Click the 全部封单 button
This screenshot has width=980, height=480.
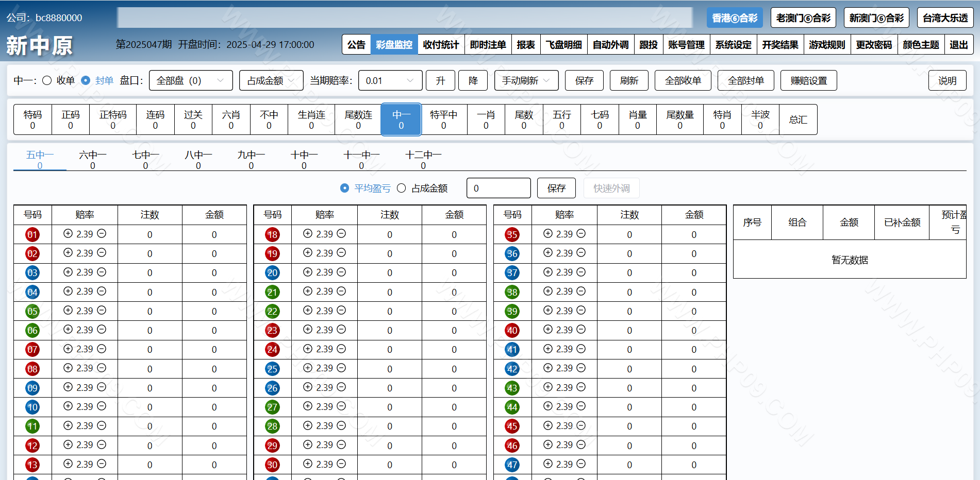point(745,80)
